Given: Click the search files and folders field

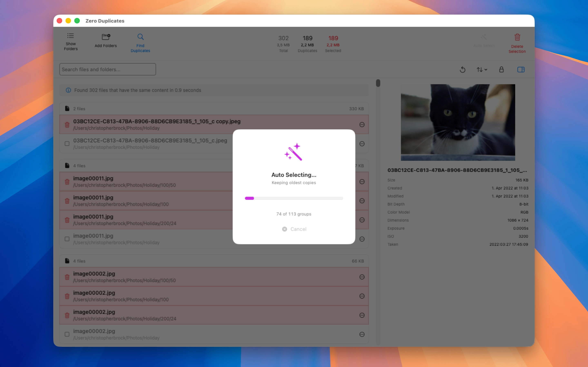Looking at the screenshot, I should (x=108, y=69).
